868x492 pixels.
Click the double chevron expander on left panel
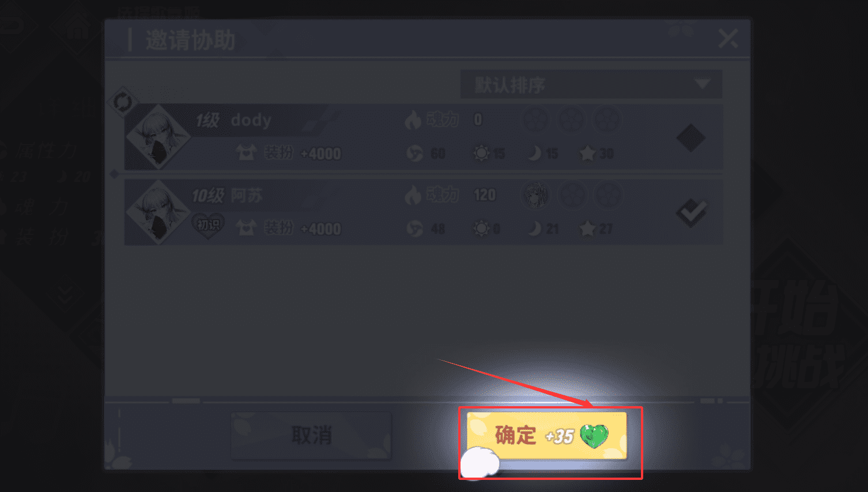(65, 295)
